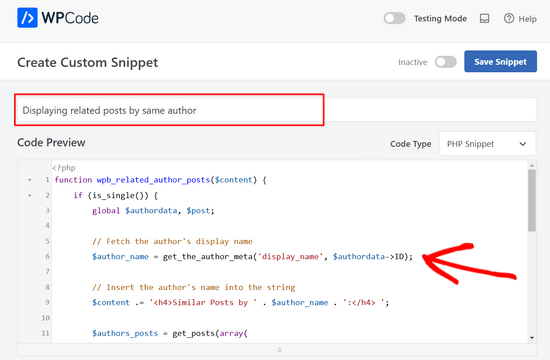The image size is (550, 360).
Task: Click the 'Testing Mode' label text
Action: 440,19
